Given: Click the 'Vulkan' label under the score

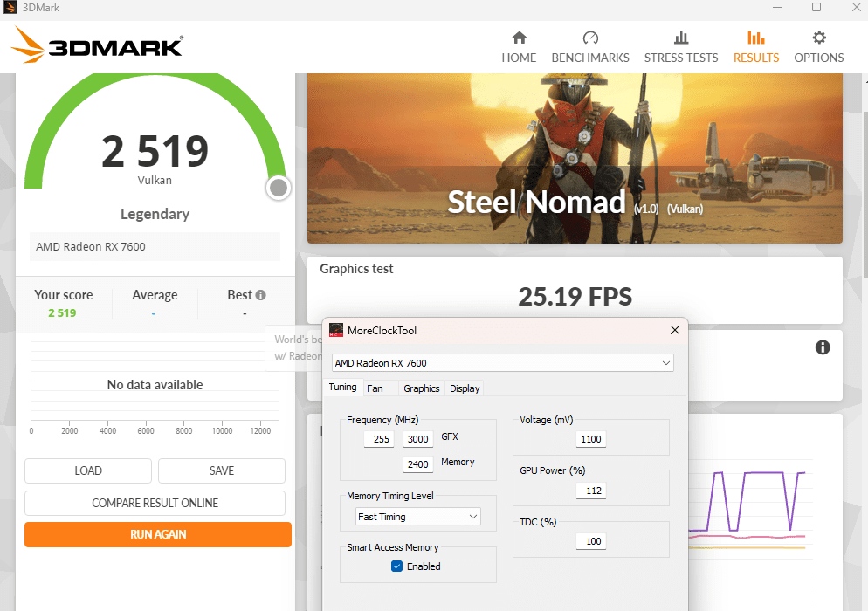Looking at the screenshot, I should click(155, 181).
